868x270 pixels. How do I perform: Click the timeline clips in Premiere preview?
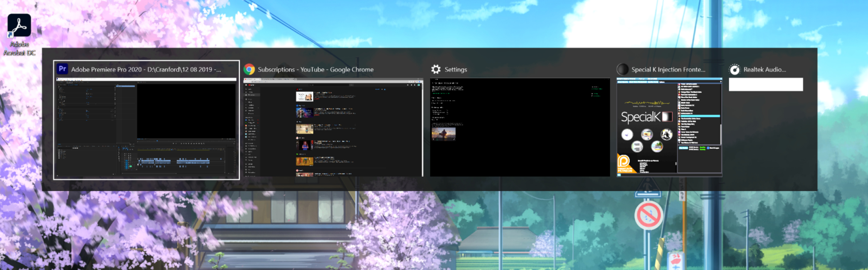coord(177,162)
